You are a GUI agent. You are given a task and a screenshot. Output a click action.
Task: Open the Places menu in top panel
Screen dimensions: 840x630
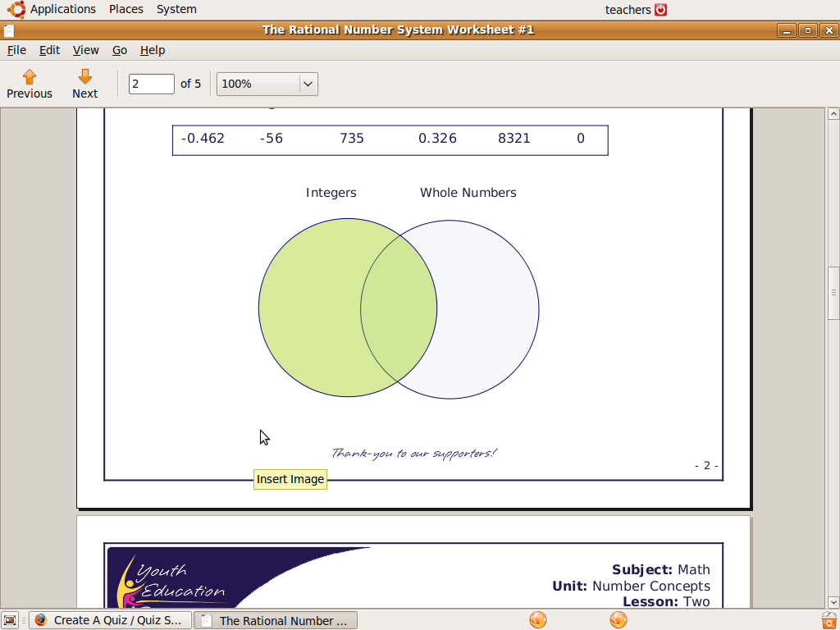(126, 9)
